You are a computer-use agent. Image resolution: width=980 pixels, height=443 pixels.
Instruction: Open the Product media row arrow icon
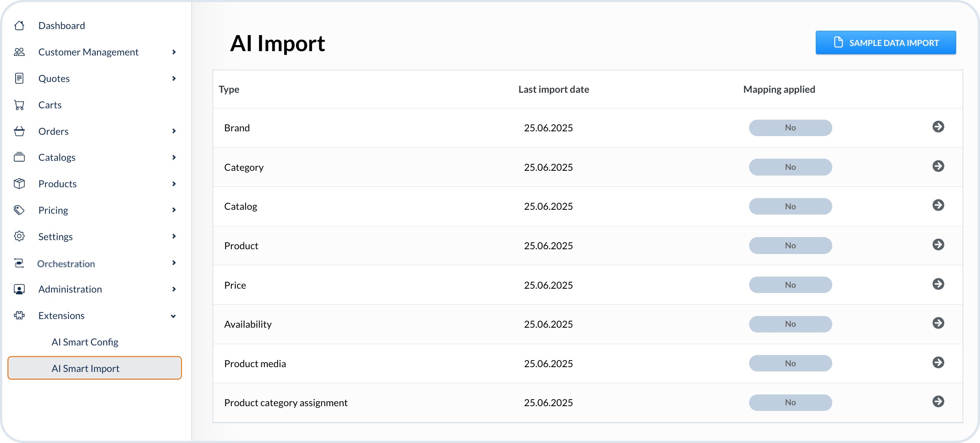(x=938, y=362)
